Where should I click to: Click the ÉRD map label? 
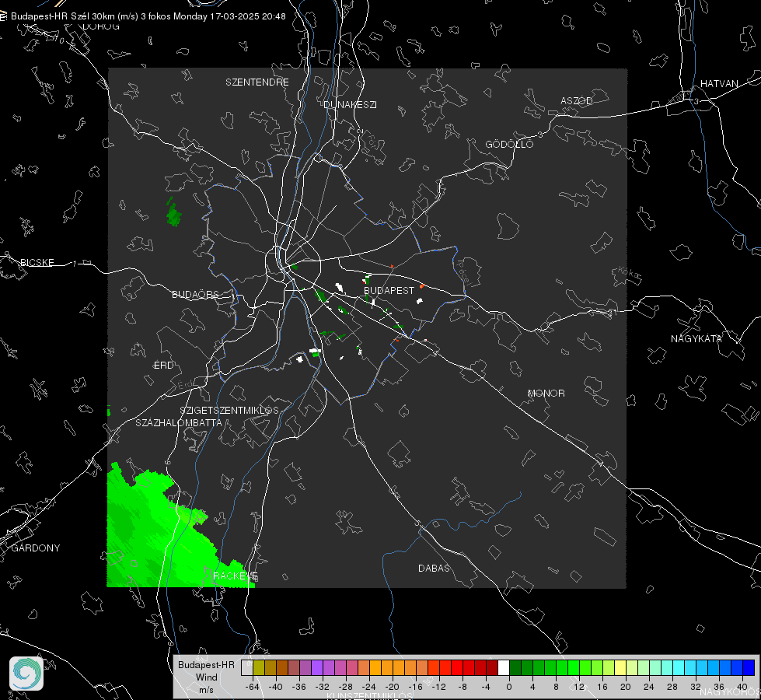click(163, 366)
